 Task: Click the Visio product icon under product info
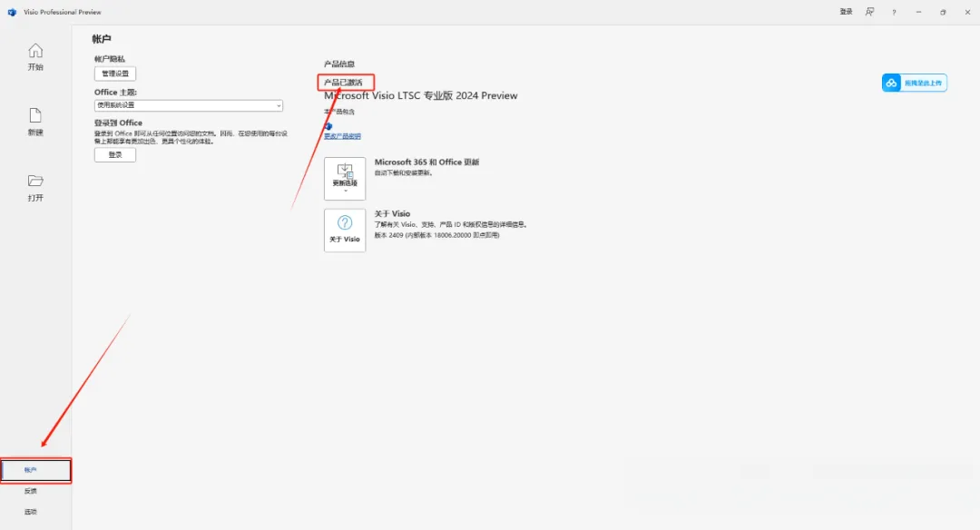pyautogui.click(x=328, y=126)
